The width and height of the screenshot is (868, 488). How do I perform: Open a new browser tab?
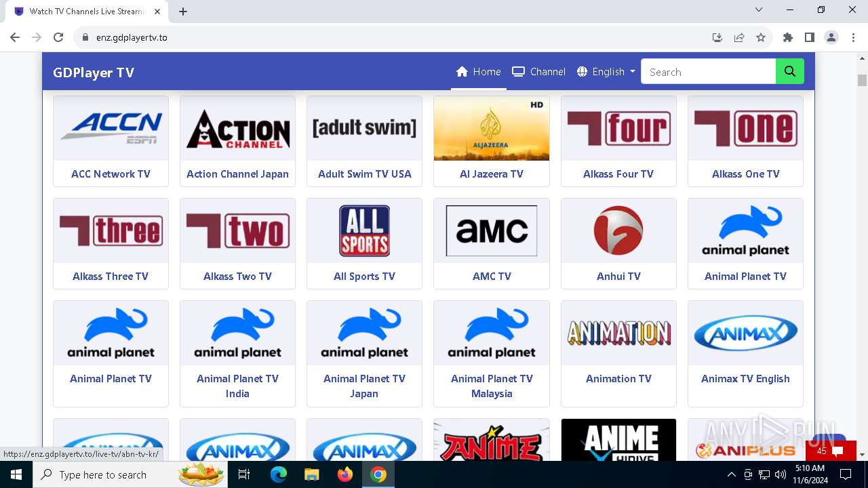tap(183, 12)
